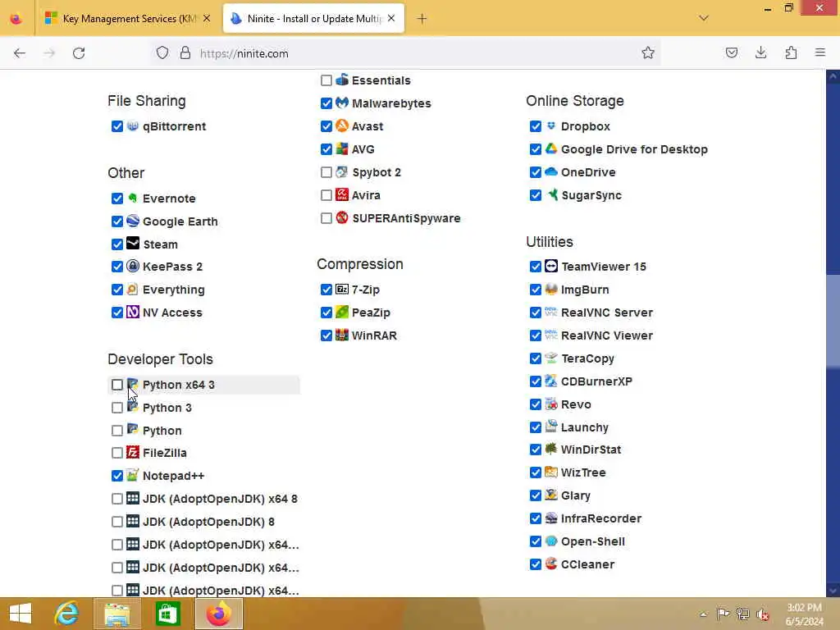
Task: Click the 7-Zip icon
Action: point(342,290)
